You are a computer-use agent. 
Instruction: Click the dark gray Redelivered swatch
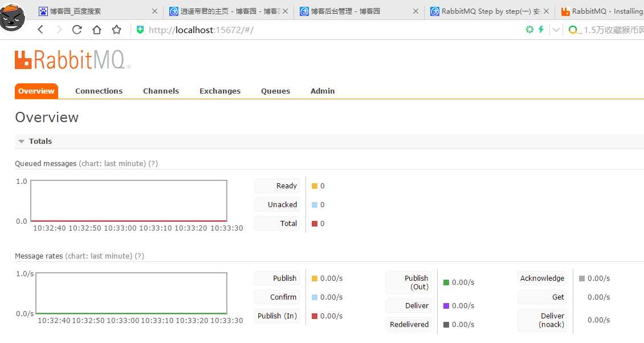pyautogui.click(x=446, y=325)
